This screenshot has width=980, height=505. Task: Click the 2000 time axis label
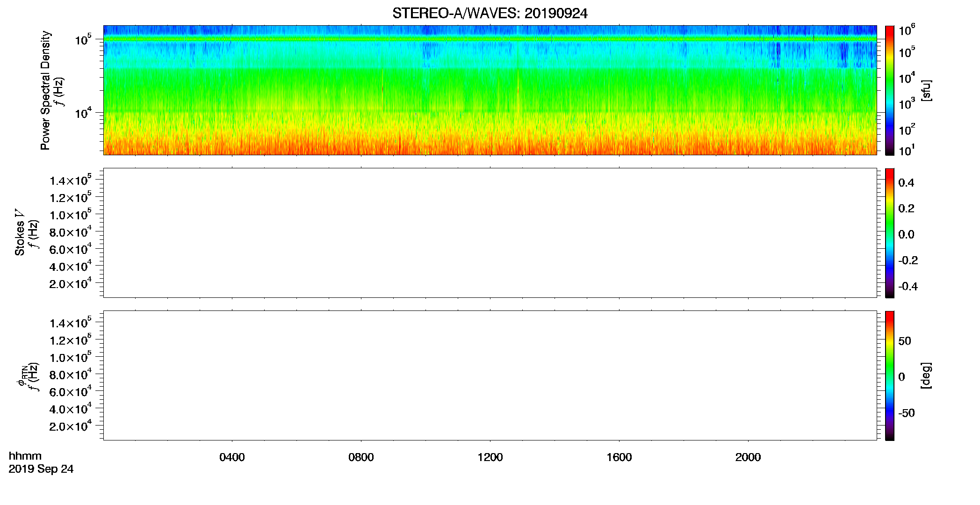tap(748, 457)
